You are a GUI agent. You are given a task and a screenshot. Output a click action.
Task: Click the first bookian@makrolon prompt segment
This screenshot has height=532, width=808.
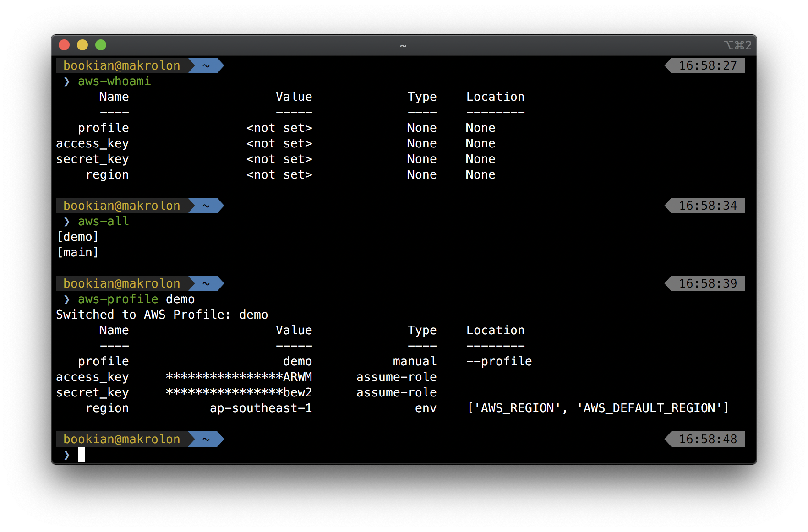[122, 65]
